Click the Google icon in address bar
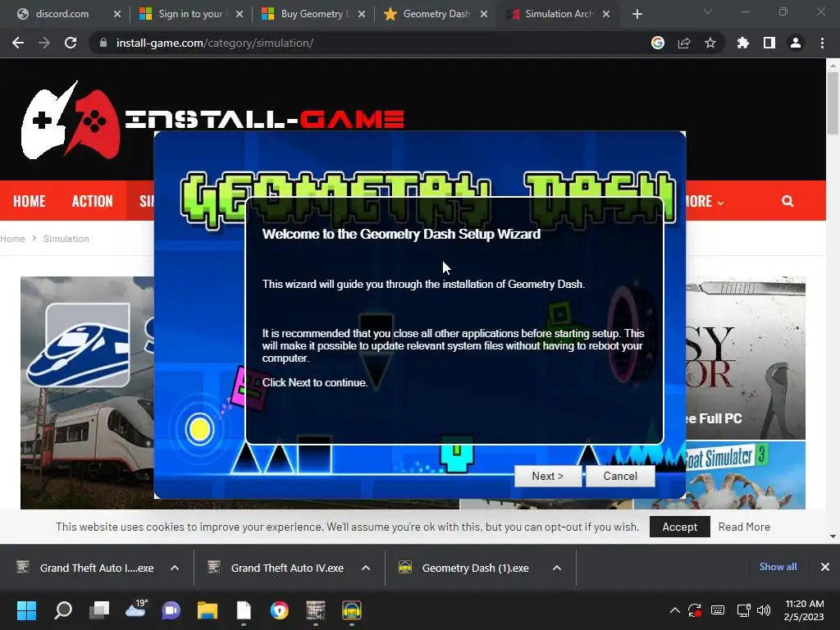Image resolution: width=840 pixels, height=630 pixels. click(x=658, y=43)
